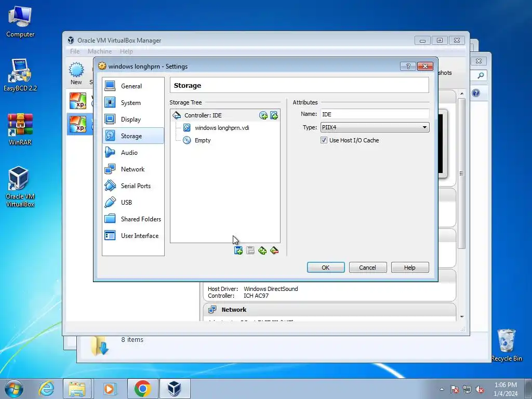Open the Serial Ports settings category
The height and width of the screenshot is (399, 532).
133,185
